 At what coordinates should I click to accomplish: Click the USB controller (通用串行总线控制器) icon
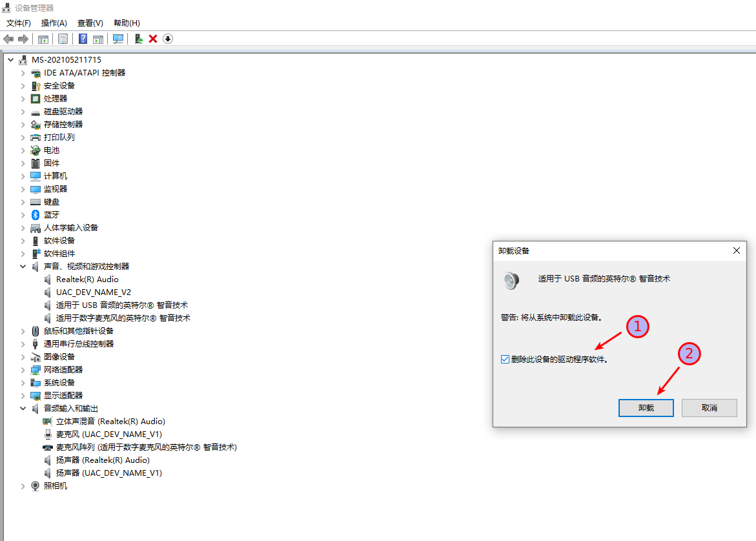(36, 344)
